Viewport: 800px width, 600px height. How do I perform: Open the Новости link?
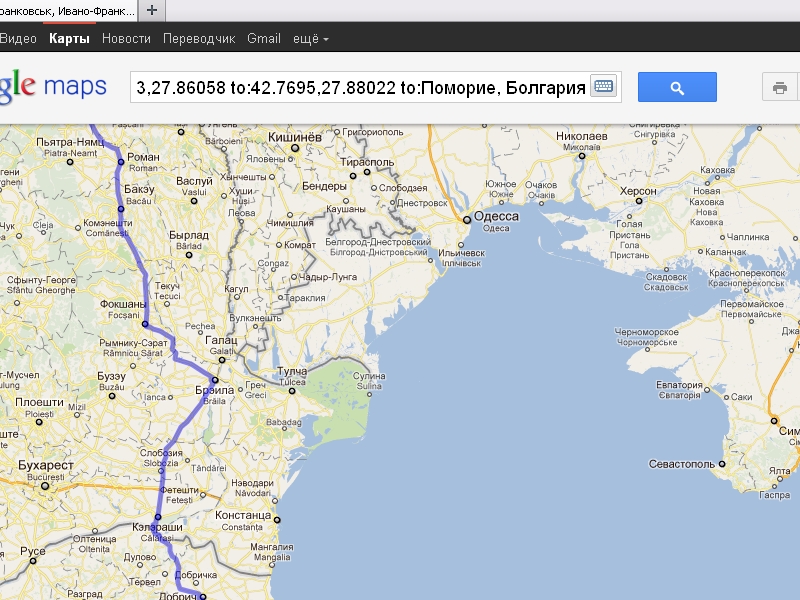coord(126,39)
